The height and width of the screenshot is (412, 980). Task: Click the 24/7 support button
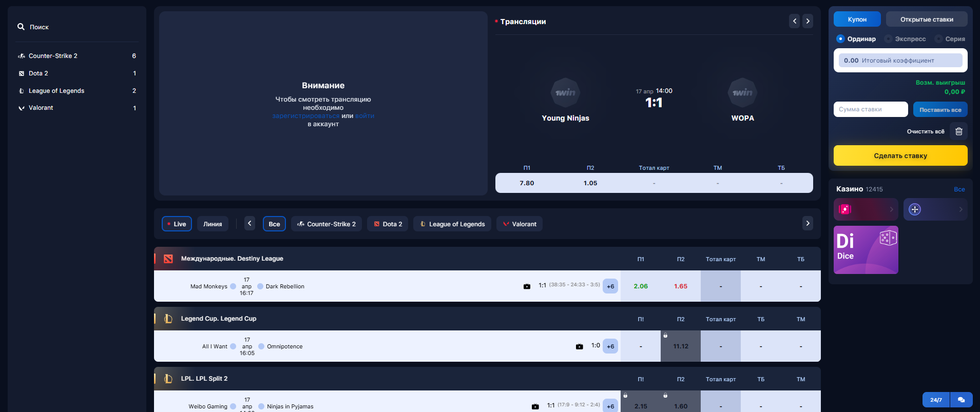936,400
